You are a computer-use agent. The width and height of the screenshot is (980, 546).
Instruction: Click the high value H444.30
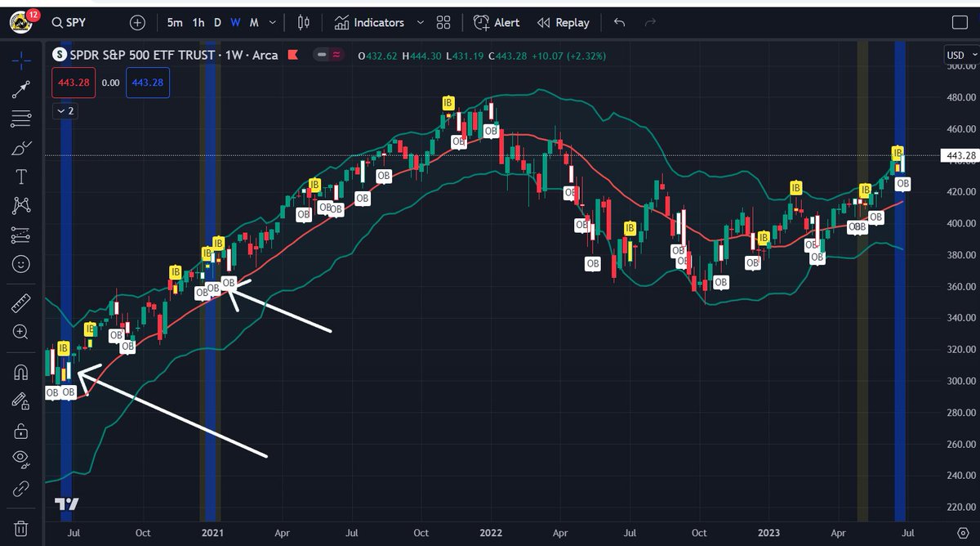pos(422,56)
